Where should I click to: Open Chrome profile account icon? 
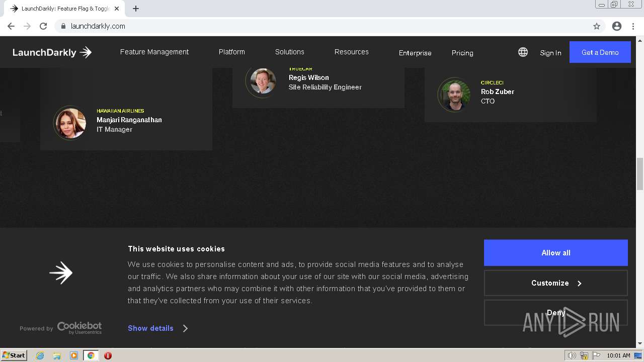pyautogui.click(x=617, y=26)
